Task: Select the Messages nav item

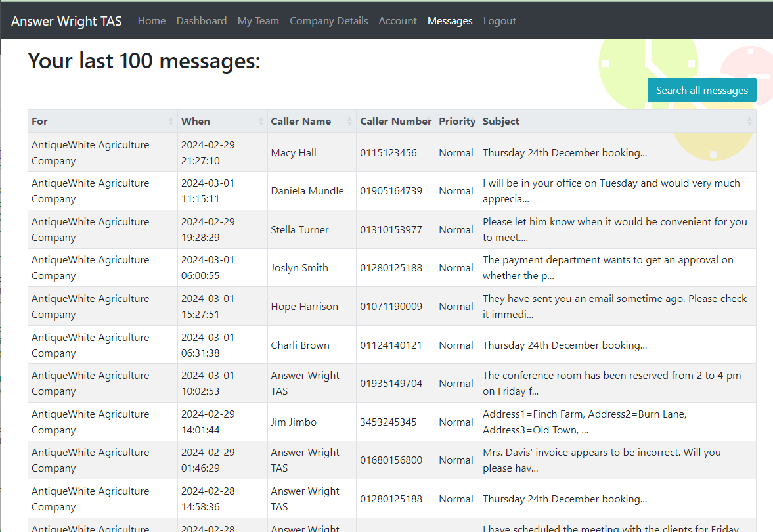Action: [450, 21]
